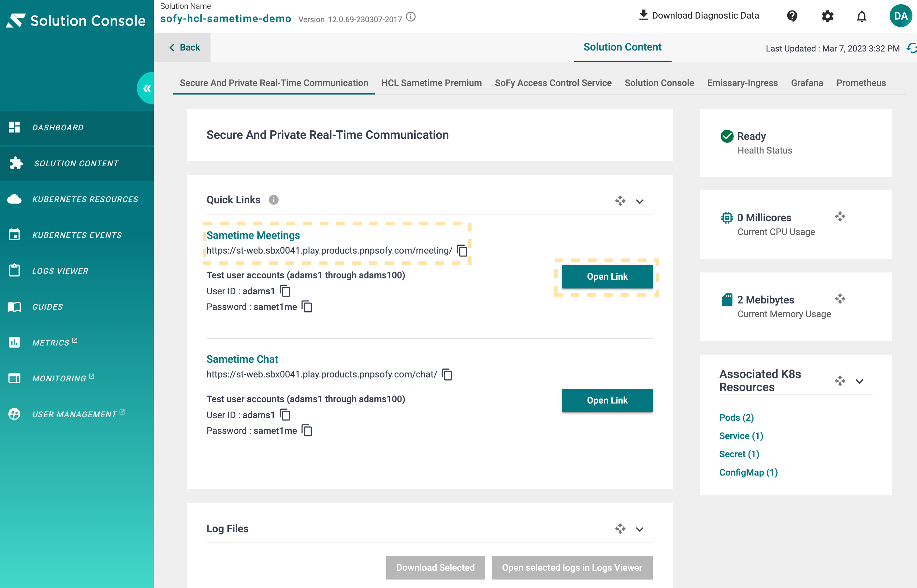This screenshot has width=917, height=588.
Task: Open the DA user avatar menu
Action: [x=901, y=16]
